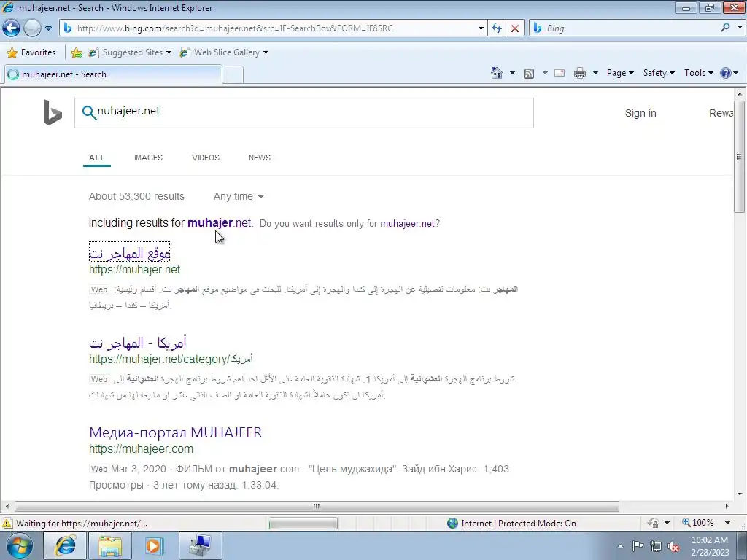The width and height of the screenshot is (747, 560).
Task: Click the Print icon
Action: (580, 73)
